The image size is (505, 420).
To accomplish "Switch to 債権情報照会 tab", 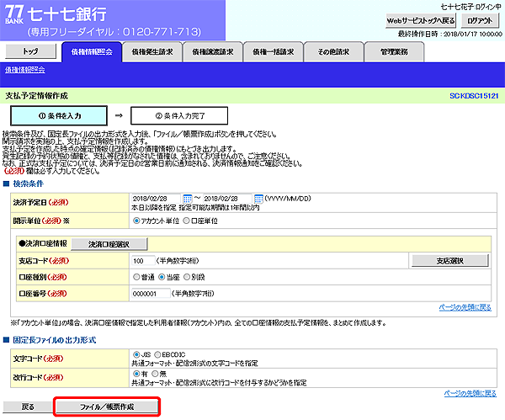I will pyautogui.click(x=92, y=52).
